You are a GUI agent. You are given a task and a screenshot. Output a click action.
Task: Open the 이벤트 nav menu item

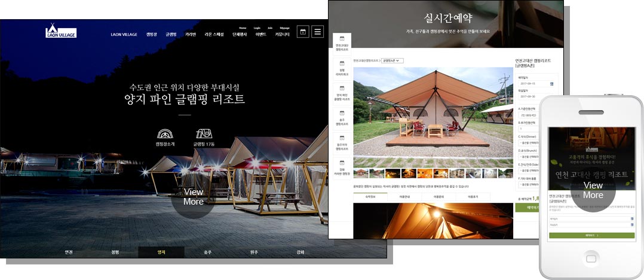(261, 35)
